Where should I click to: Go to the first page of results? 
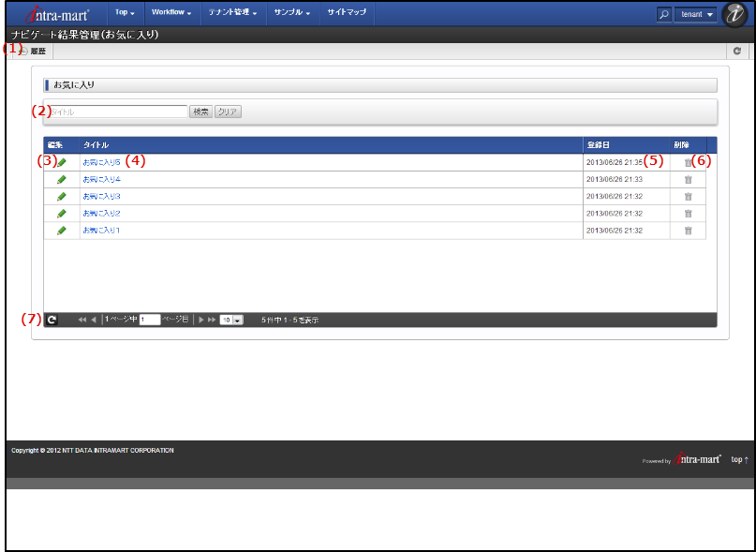point(82,320)
